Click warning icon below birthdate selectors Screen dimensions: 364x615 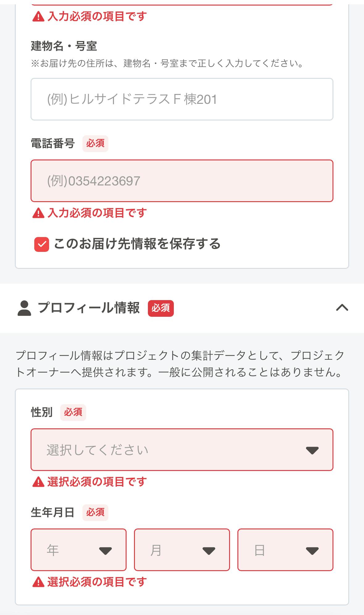[38, 582]
